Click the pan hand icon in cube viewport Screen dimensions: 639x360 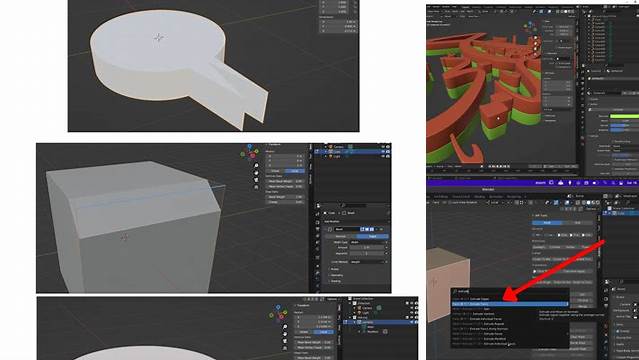[256, 173]
